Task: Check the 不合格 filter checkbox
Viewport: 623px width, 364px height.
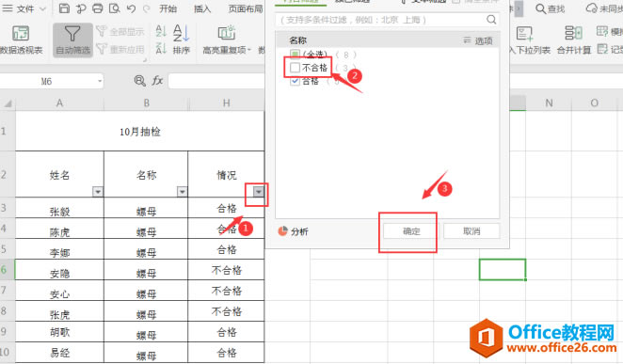Action: (x=295, y=68)
